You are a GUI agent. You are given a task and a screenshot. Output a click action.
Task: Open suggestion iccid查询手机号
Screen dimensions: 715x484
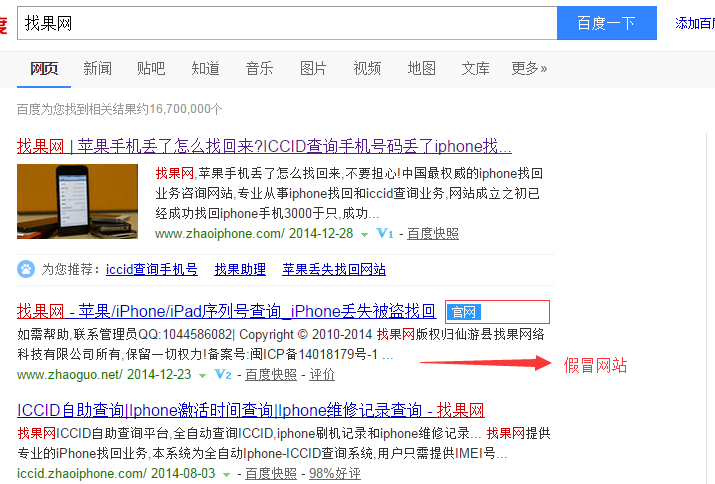pos(151,270)
